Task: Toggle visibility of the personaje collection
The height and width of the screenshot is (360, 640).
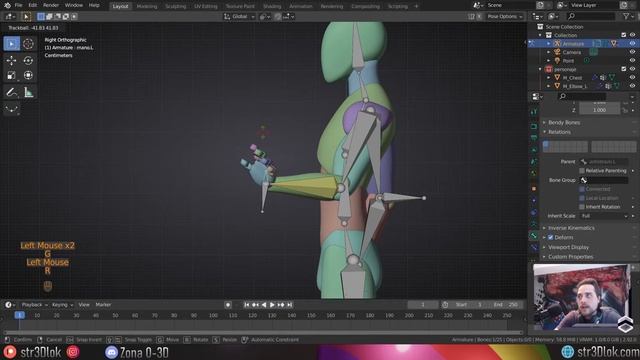Action: pyautogui.click(x=632, y=69)
